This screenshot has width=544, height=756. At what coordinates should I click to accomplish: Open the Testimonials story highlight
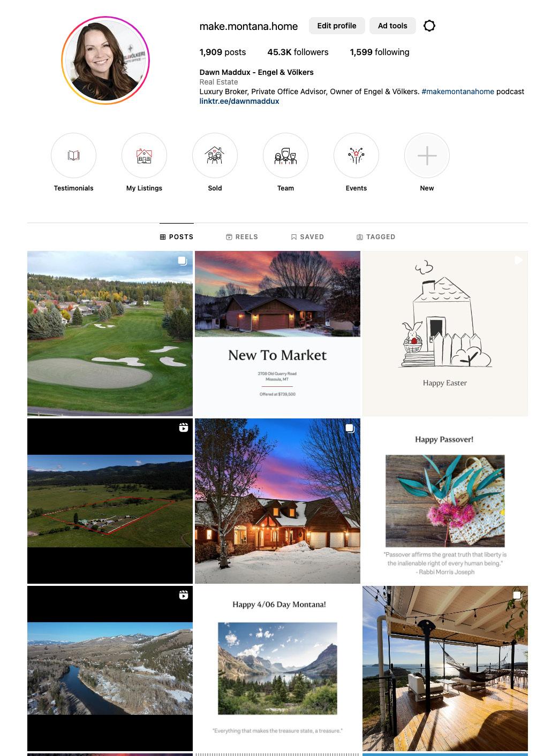[x=73, y=156]
